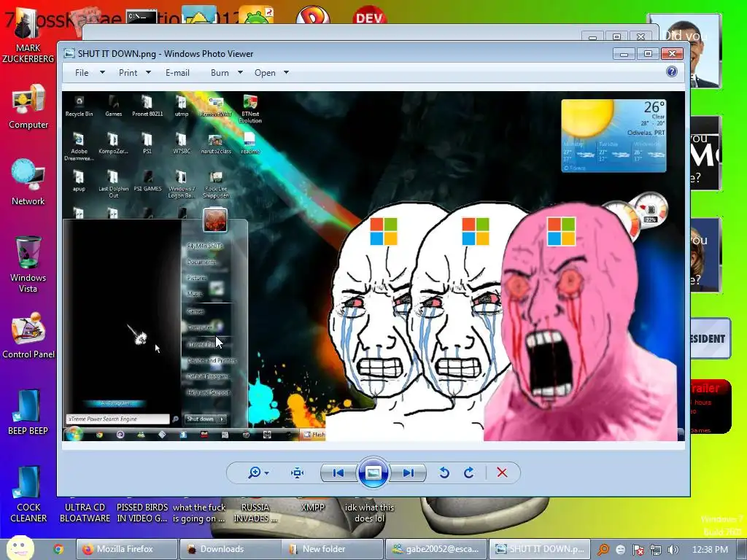747x560 pixels.
Task: Go to the previous photo
Action: tap(338, 472)
